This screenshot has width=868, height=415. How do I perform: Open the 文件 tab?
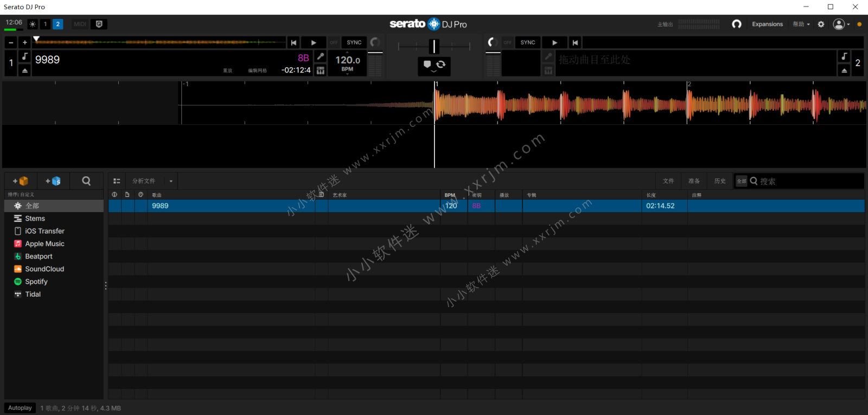(x=668, y=181)
